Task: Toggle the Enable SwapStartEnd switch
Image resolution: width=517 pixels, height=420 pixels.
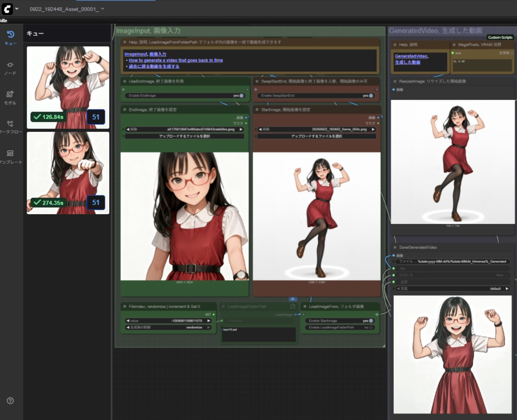Action: [x=370, y=96]
